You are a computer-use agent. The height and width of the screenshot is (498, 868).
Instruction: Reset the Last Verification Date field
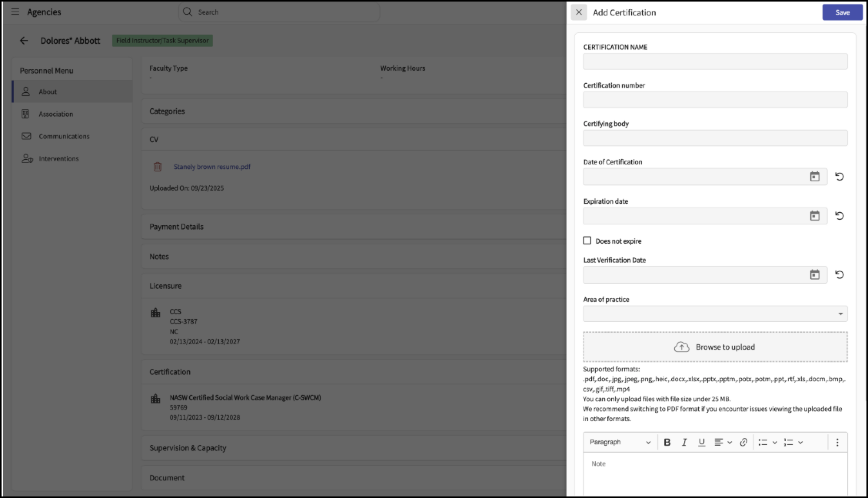839,274
